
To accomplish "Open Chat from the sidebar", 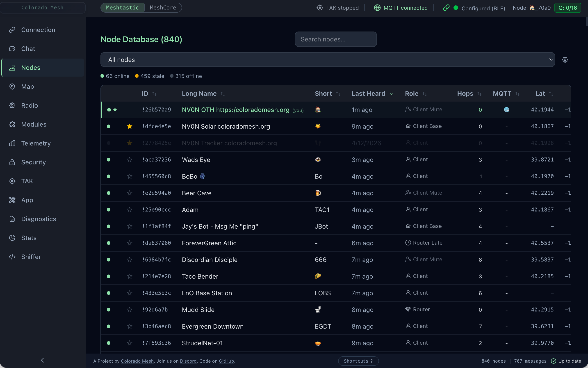I will (43, 49).
